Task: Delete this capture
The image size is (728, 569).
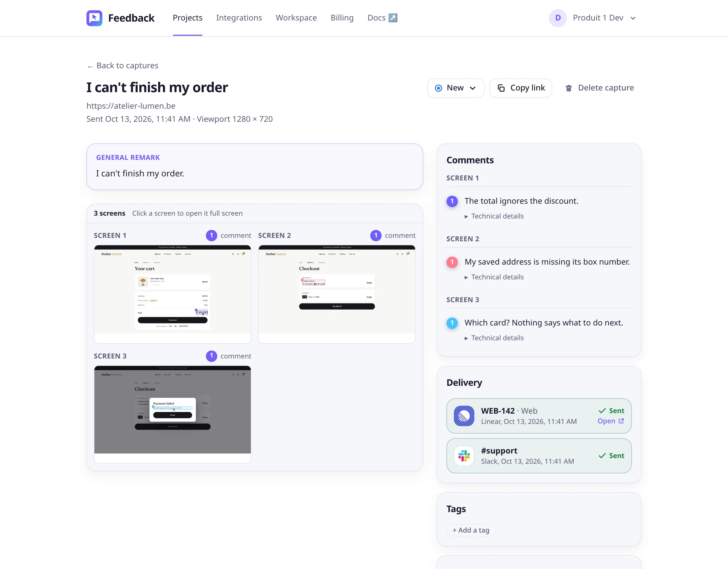Action: point(599,88)
